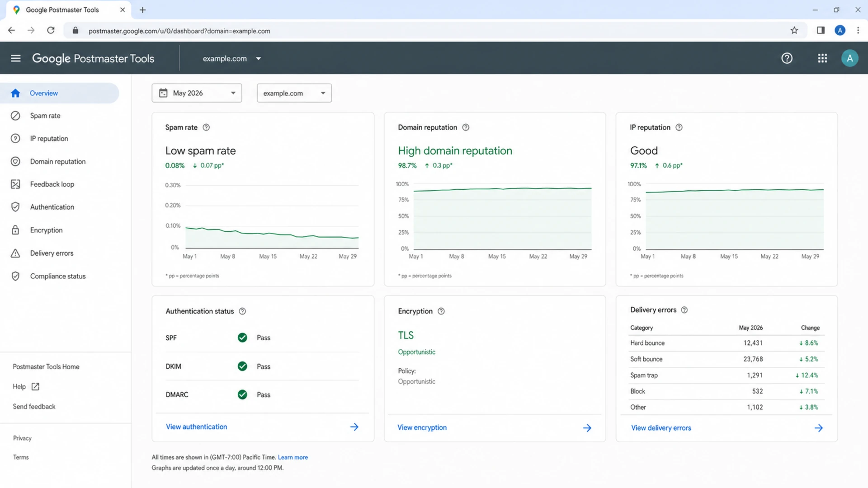Click the Domain reputation info icon
Image resolution: width=868 pixels, height=488 pixels.
pos(466,127)
